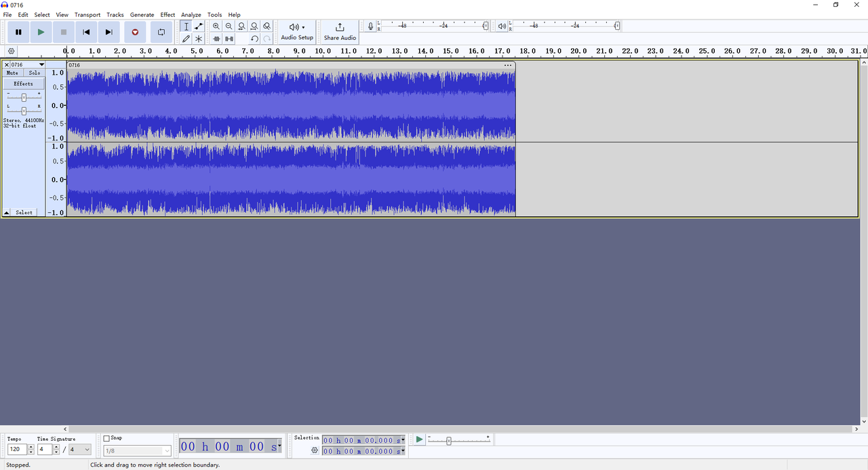Screen dimensions: 868x470
Task: Click the Undo arrow icon
Action: point(254,39)
